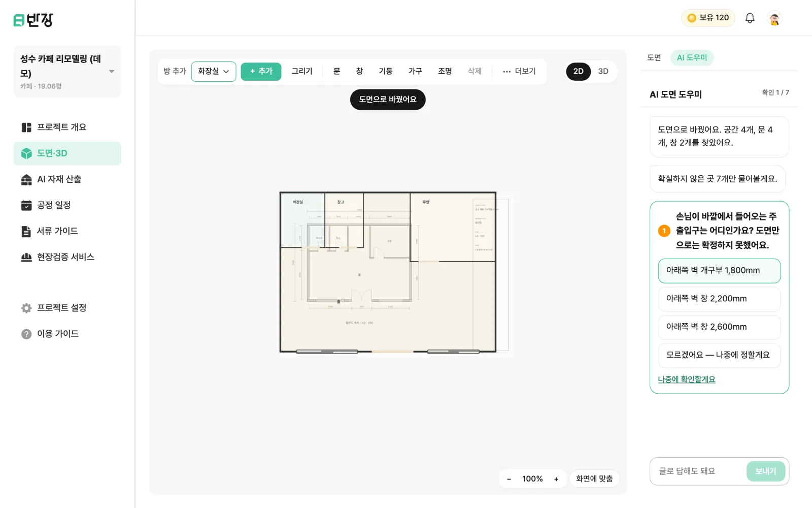Switch view to 3D mode
The image size is (812, 508).
click(603, 71)
